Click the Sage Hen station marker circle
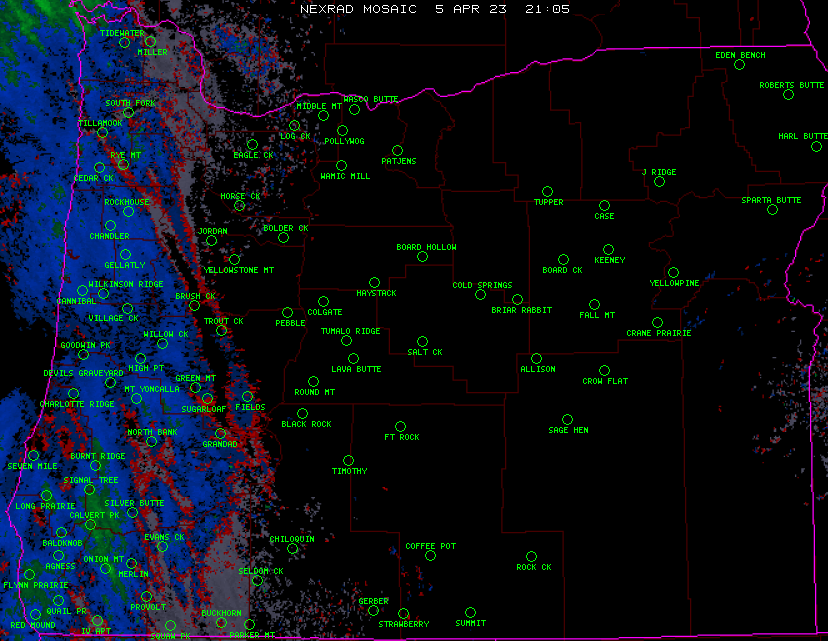 (x=567, y=419)
